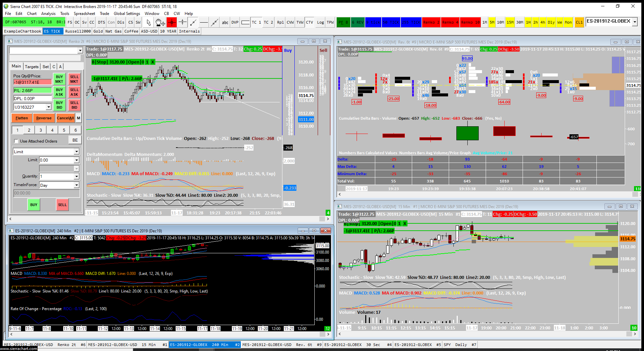Click the Log toolbar button

(x=320, y=22)
